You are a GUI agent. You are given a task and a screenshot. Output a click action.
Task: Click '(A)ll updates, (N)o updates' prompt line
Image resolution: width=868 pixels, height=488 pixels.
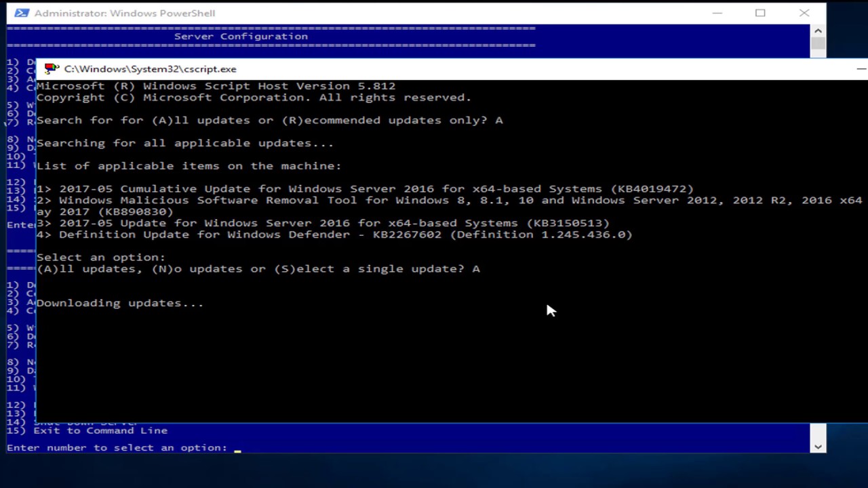click(258, 269)
